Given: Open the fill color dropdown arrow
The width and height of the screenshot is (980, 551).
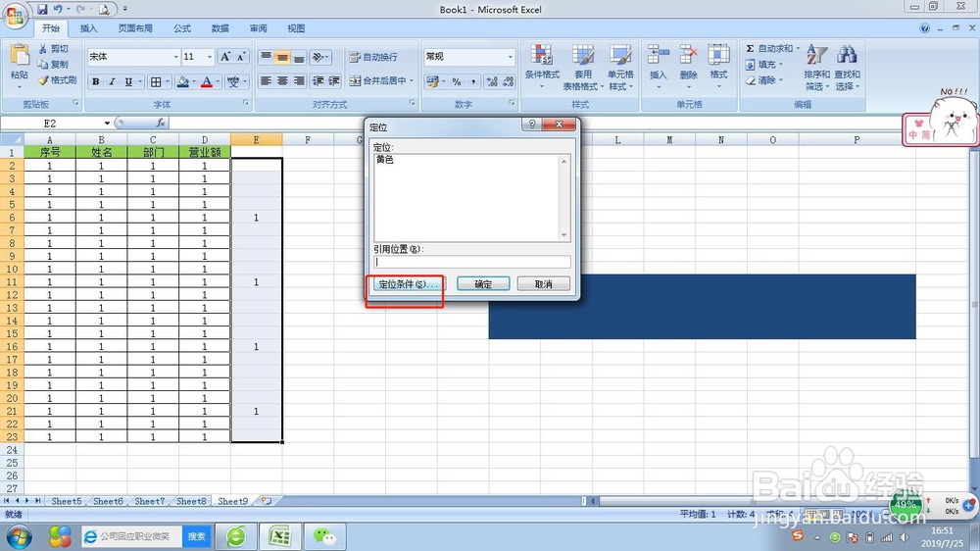Looking at the screenshot, I should coord(194,81).
